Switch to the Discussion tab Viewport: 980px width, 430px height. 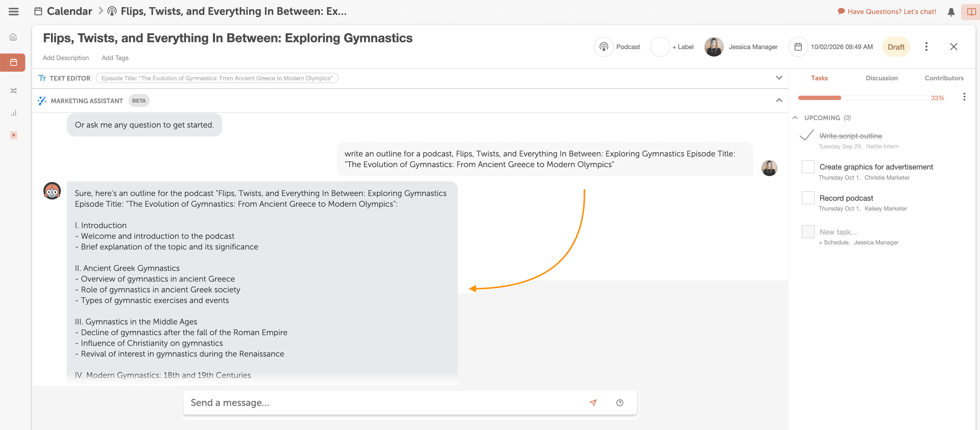click(881, 78)
